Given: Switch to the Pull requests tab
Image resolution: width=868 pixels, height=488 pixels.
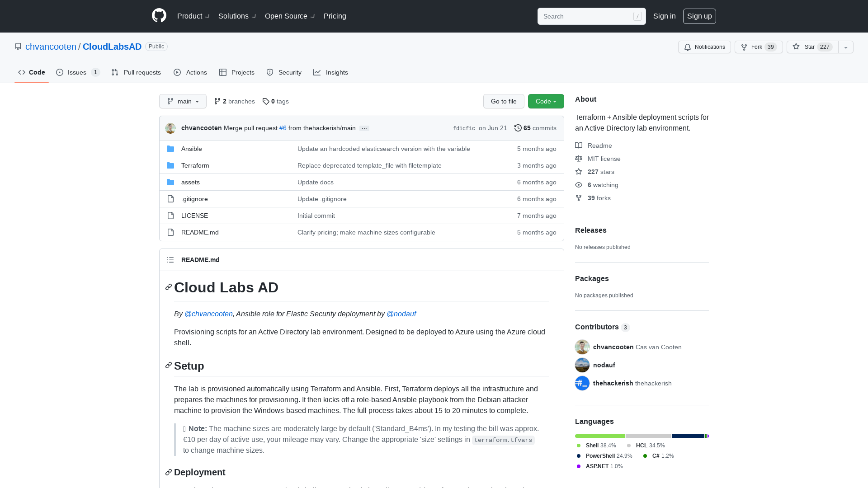Looking at the screenshot, I should point(136,72).
